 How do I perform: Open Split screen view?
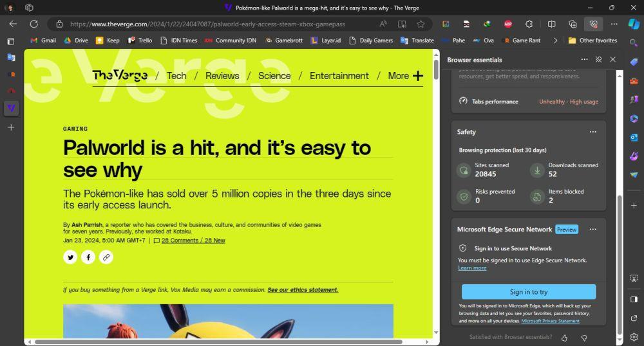pos(552,24)
